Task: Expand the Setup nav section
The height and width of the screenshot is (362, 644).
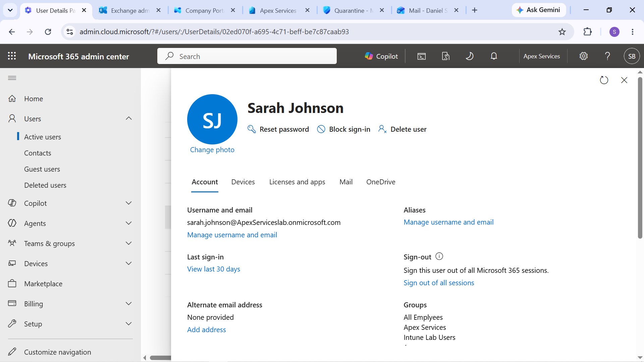Action: click(x=129, y=324)
